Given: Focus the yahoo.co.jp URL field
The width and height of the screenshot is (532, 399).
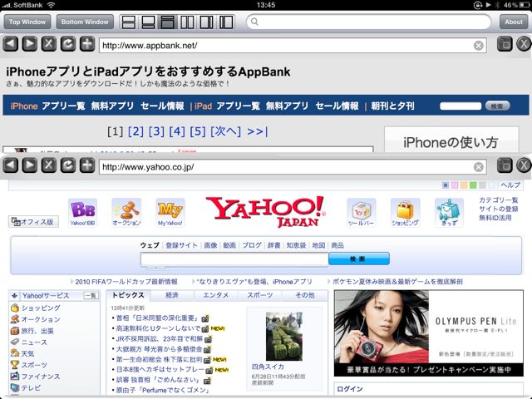Looking at the screenshot, I should coord(293,167).
